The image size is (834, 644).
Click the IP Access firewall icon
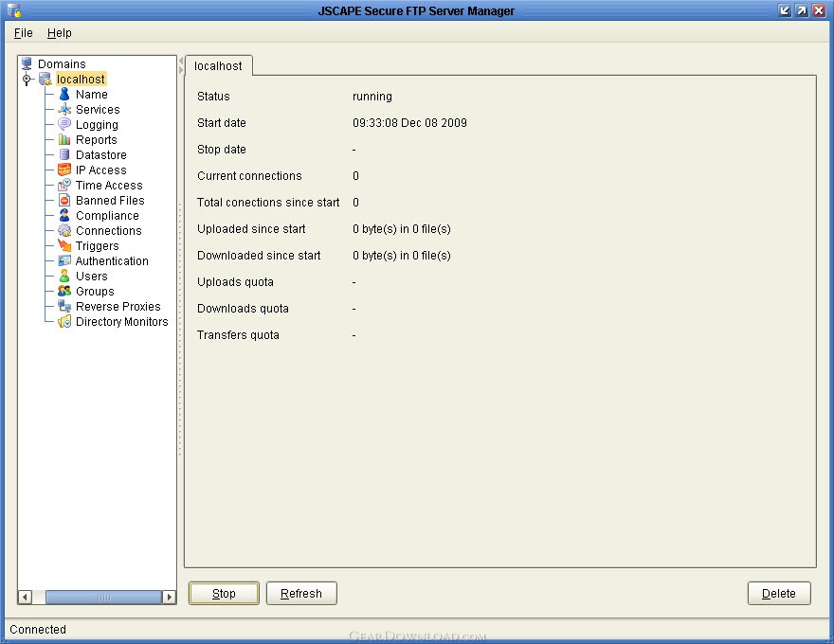tap(64, 170)
